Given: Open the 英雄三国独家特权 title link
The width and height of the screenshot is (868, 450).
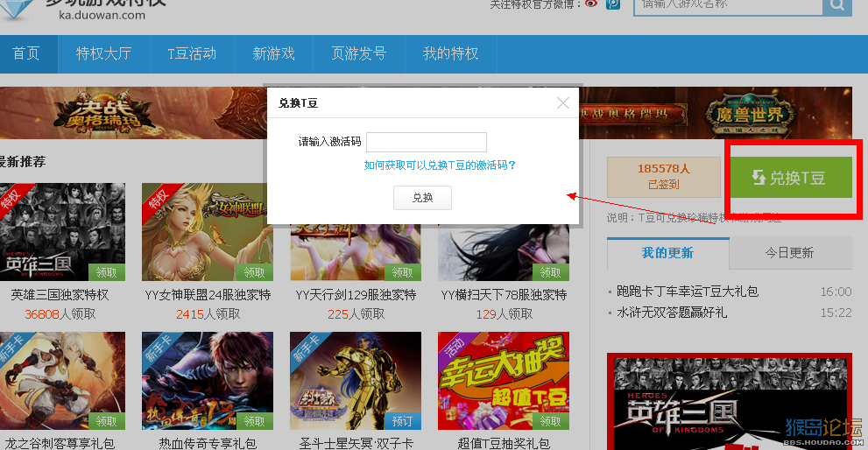Looking at the screenshot, I should [60, 295].
